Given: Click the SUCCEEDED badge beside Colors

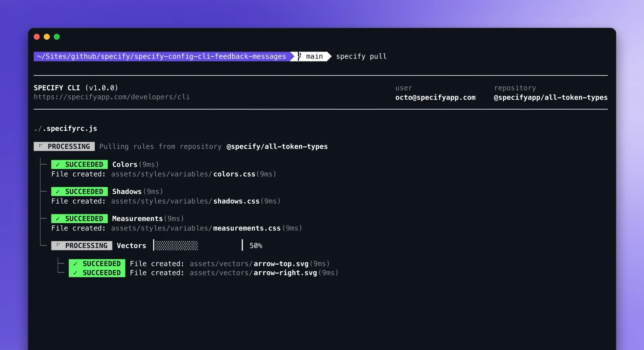Looking at the screenshot, I should click(80, 165).
